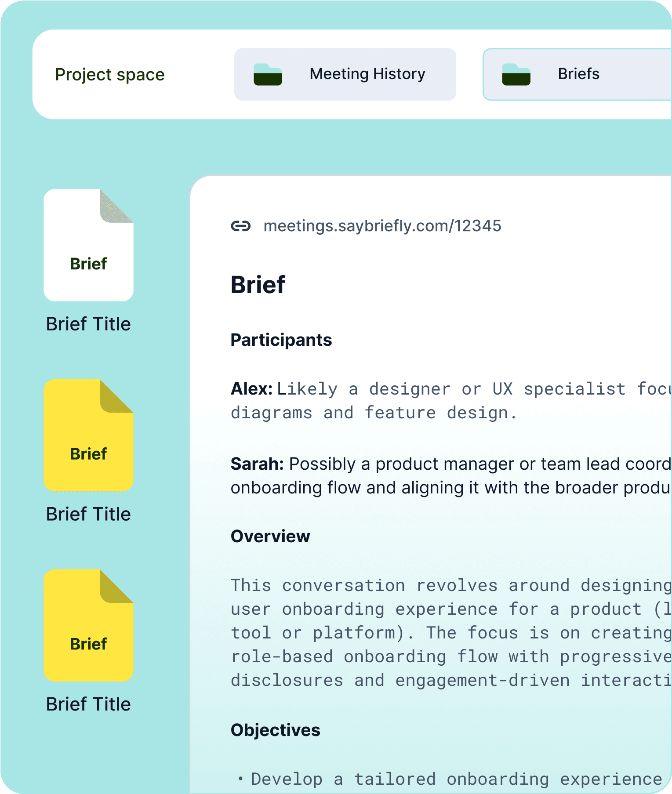The height and width of the screenshot is (794, 672).
Task: Open the first yellow Brief file icon
Action: pos(88,435)
